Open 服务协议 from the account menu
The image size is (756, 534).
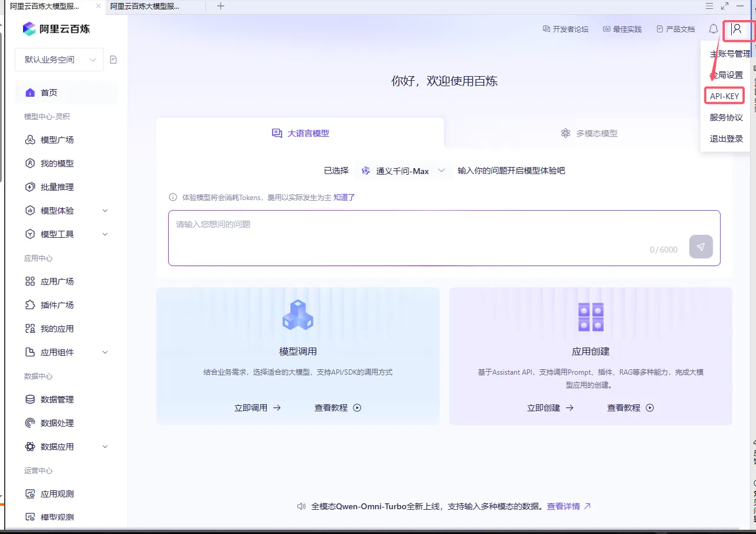(726, 117)
